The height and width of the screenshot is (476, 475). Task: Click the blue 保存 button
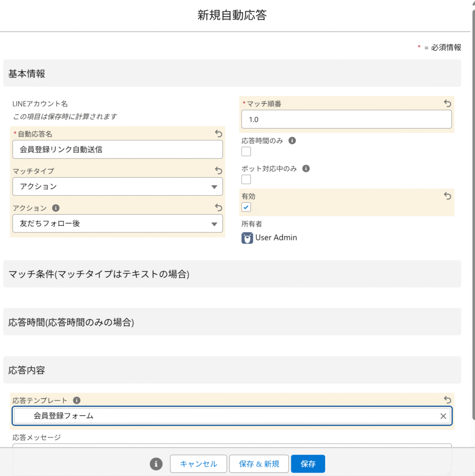click(308, 464)
